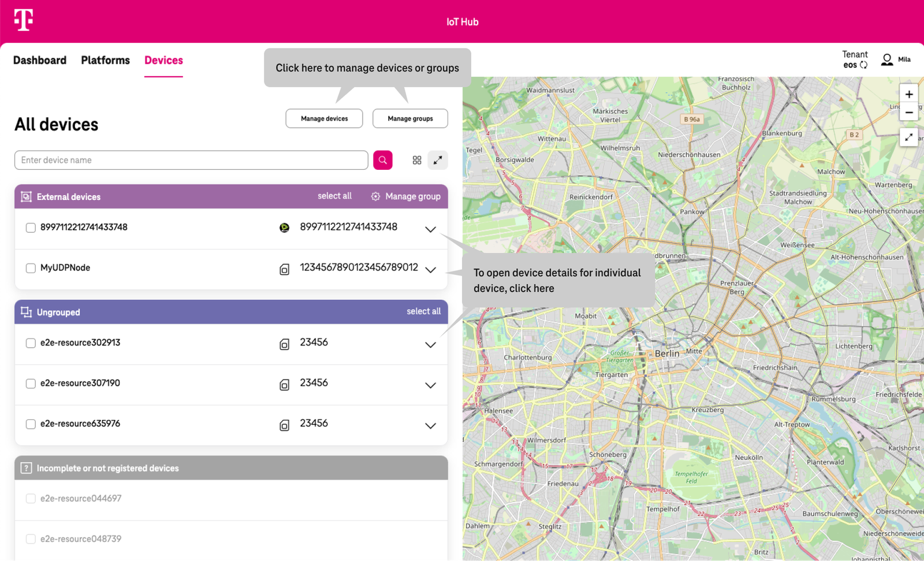Zoom out on the map
This screenshot has width=924, height=561.
pos(908,113)
